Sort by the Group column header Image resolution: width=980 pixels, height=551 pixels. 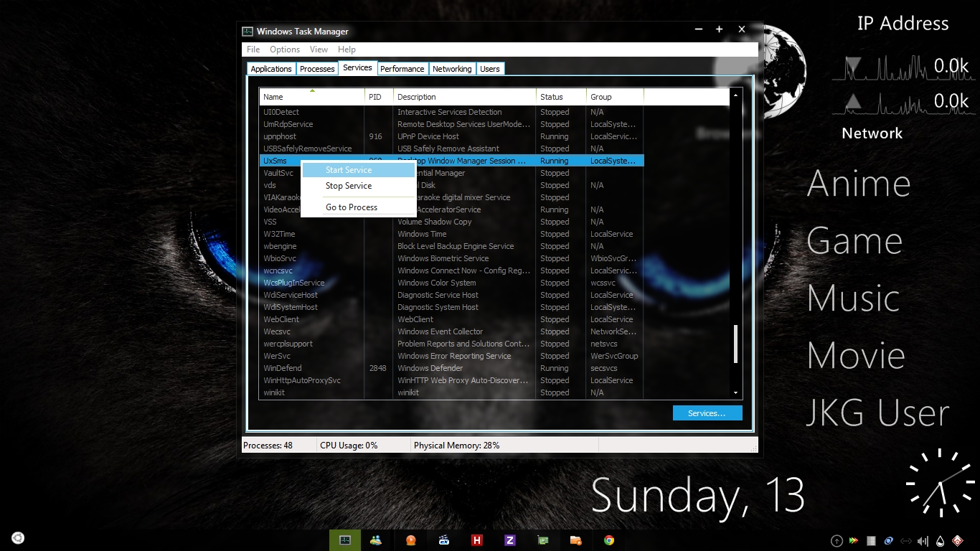tap(615, 97)
